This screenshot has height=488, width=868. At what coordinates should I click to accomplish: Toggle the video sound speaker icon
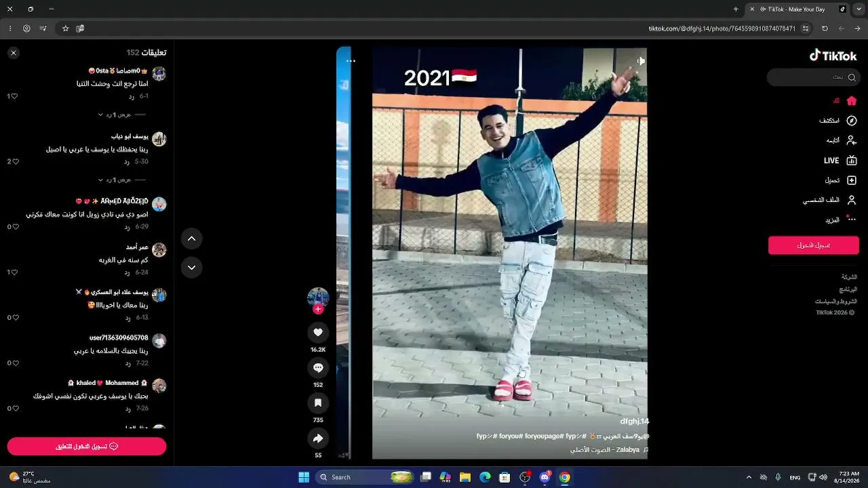(640, 61)
